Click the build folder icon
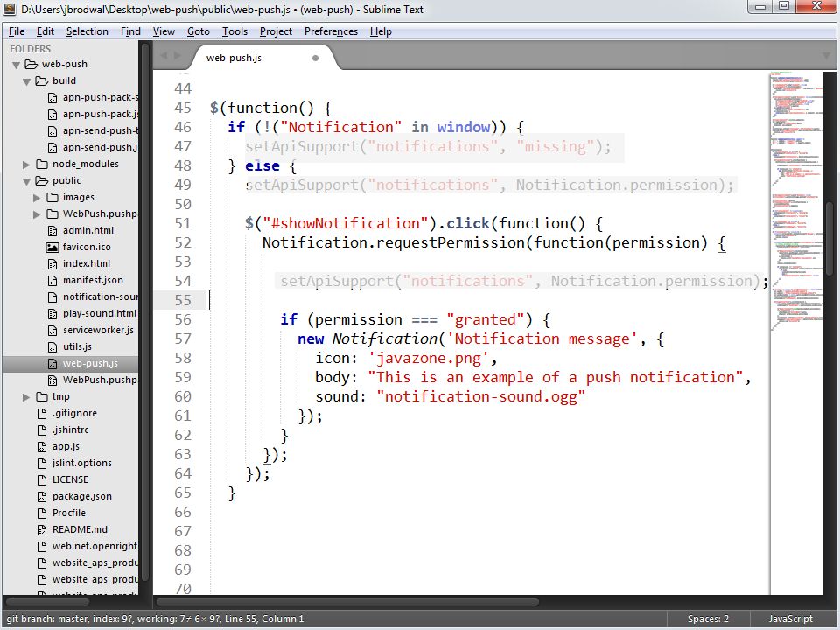The image size is (840, 630). [42, 80]
